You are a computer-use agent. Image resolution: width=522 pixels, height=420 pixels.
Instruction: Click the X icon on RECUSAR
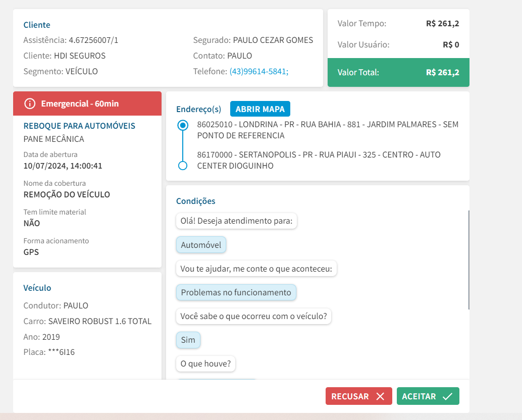coord(380,396)
